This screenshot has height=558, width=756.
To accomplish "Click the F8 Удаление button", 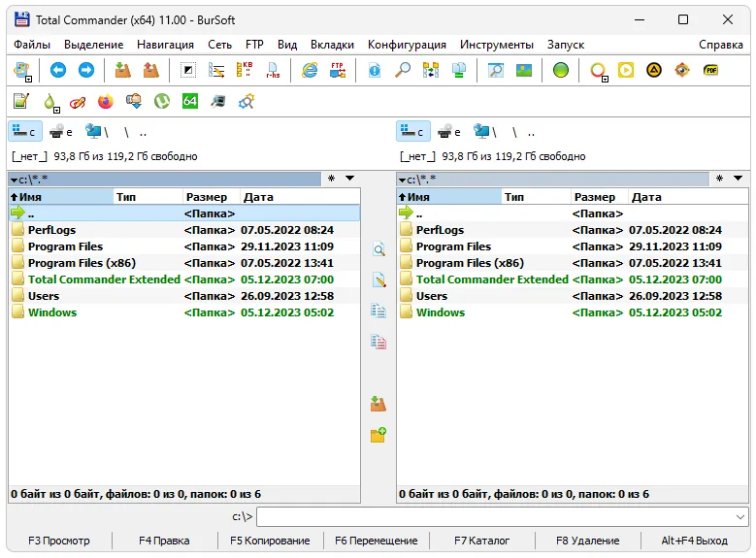I will point(588,541).
